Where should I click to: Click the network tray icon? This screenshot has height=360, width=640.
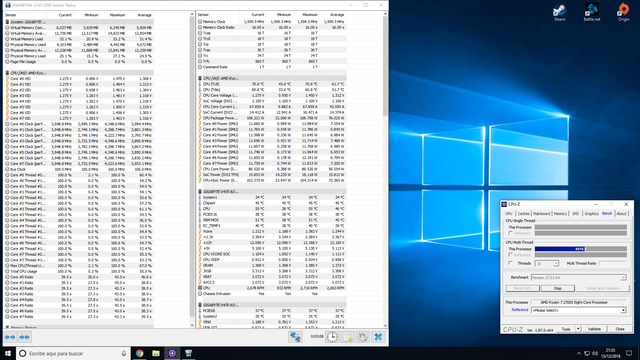click(x=587, y=353)
